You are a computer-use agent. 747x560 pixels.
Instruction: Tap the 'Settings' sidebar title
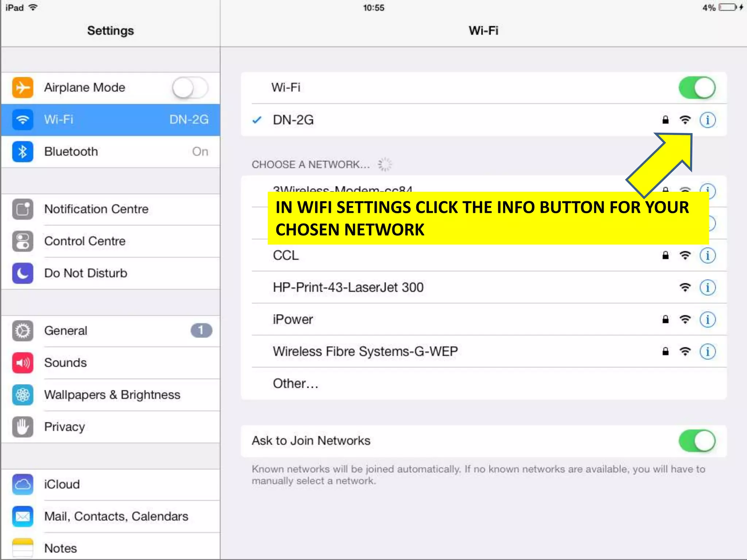tap(111, 31)
